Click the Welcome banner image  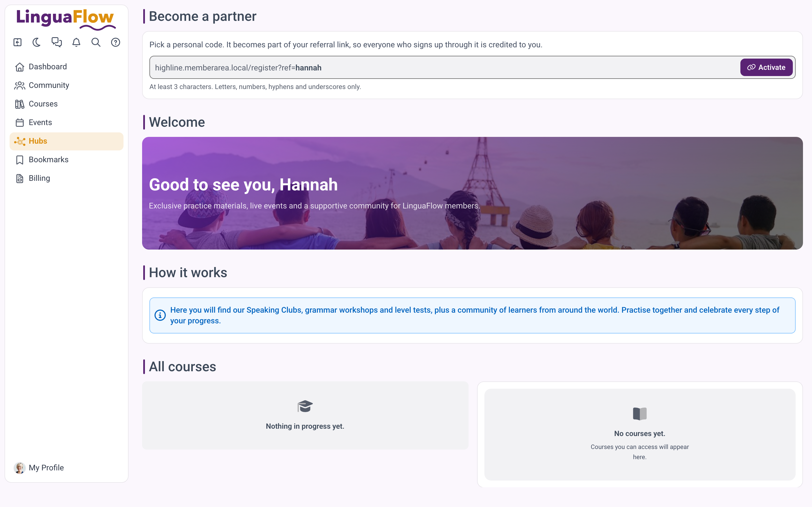pos(472,193)
